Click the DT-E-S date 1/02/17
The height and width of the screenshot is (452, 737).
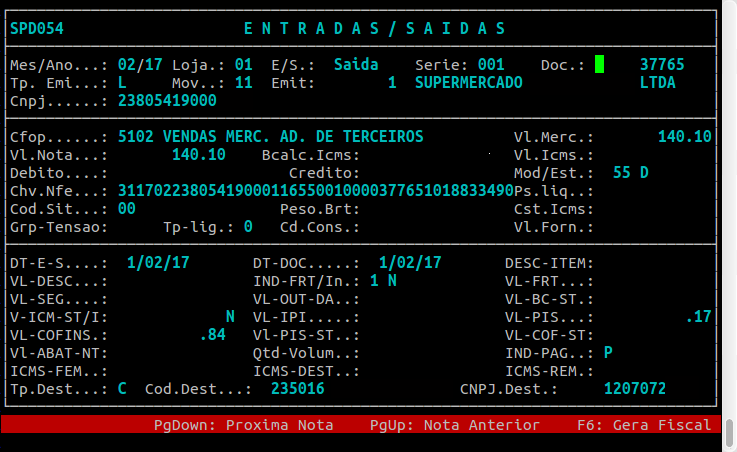tap(158, 263)
